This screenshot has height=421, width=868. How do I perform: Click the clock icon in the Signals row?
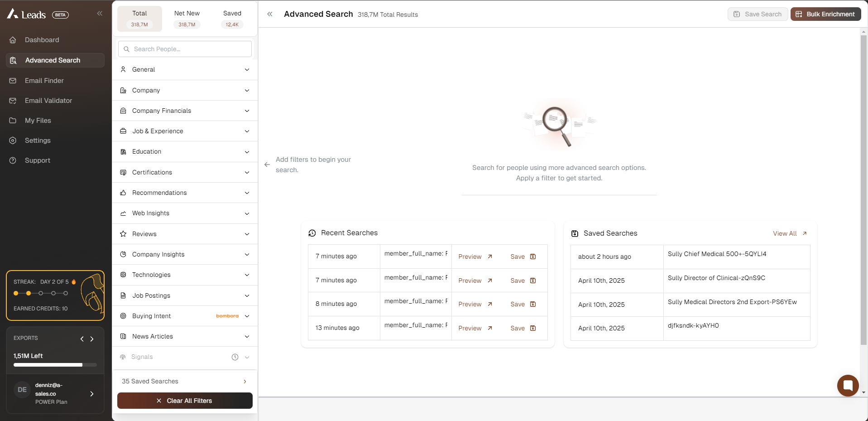pyautogui.click(x=235, y=357)
